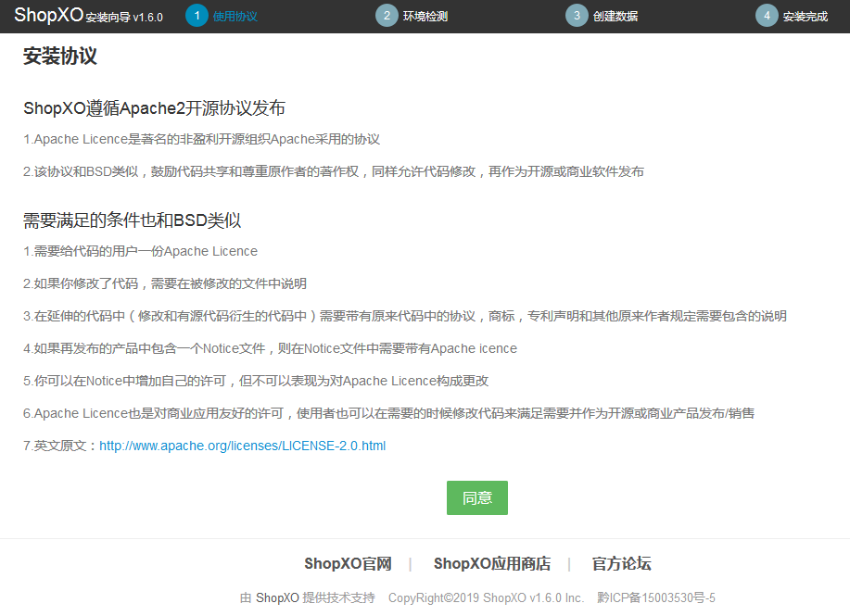Click the 安装向导 v1.6.0 header text
This screenshot has width=850, height=616.
124,18
